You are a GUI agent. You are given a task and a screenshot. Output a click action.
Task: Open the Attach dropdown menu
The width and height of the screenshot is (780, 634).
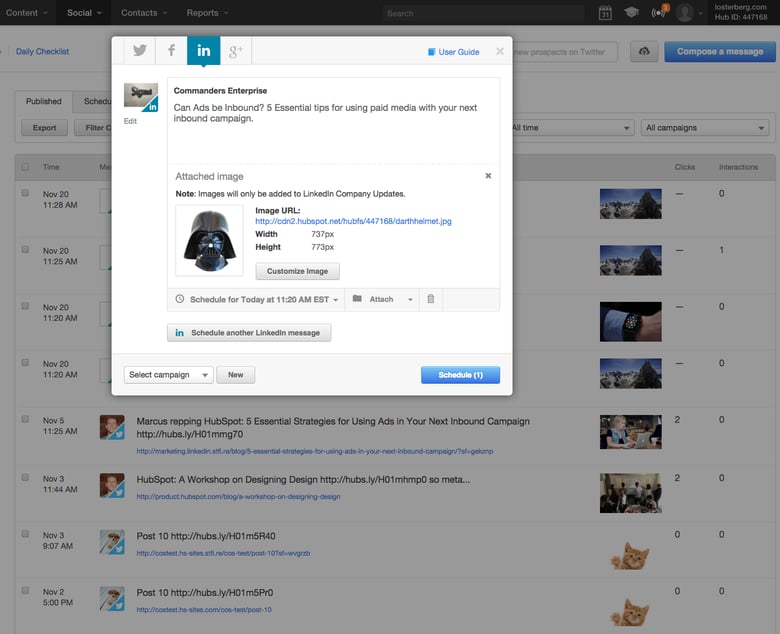tap(382, 299)
